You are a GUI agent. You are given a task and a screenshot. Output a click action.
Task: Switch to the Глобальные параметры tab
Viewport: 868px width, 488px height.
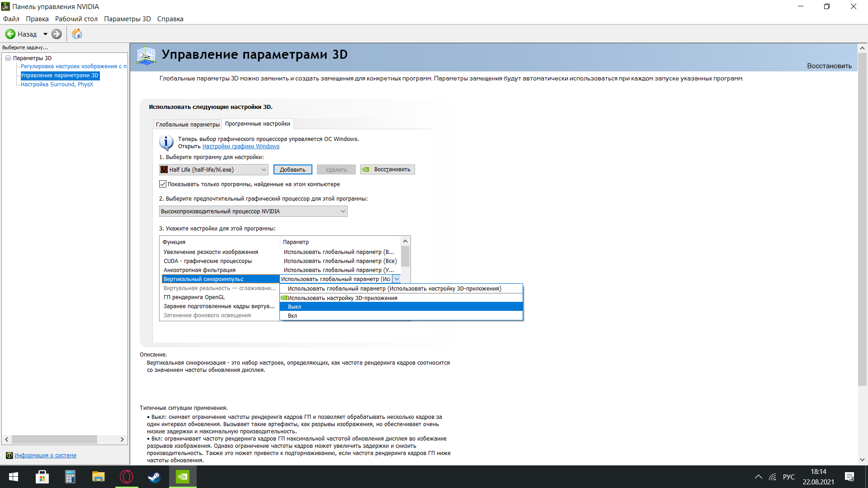click(188, 124)
